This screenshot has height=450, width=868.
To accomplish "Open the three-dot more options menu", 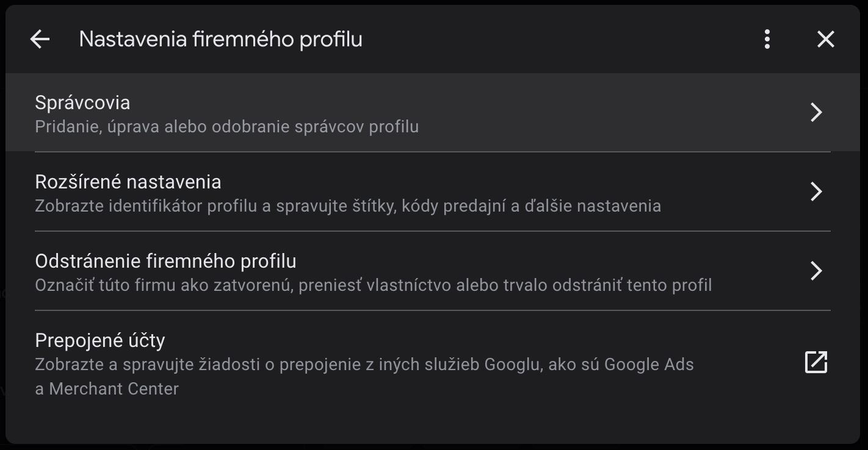I will coord(767,40).
